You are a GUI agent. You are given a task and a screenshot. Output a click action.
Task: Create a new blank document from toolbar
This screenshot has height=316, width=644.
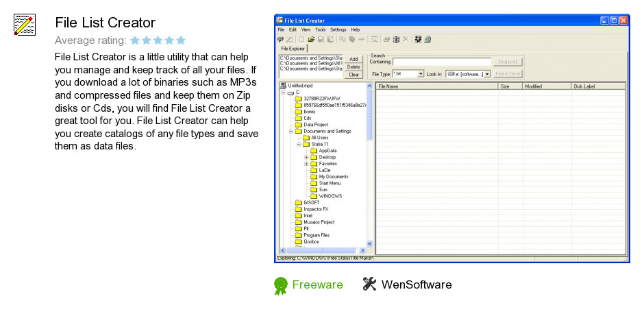pos(302,40)
